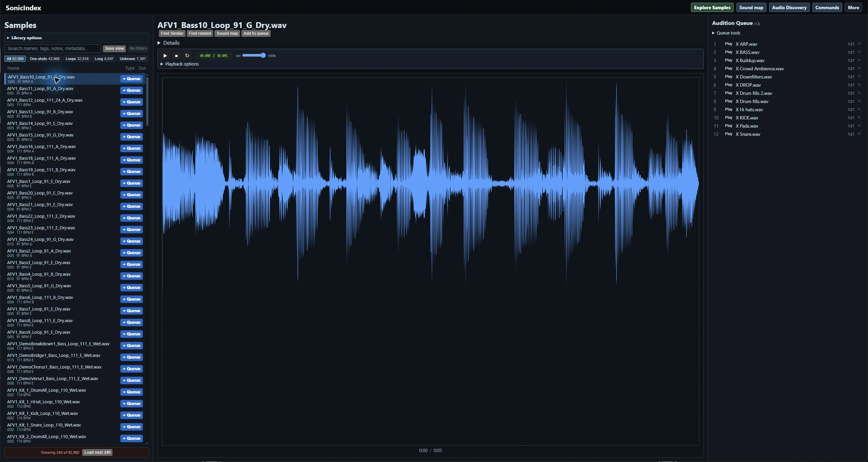
Task: Play X KICK.wav in queue
Action: pyautogui.click(x=729, y=118)
